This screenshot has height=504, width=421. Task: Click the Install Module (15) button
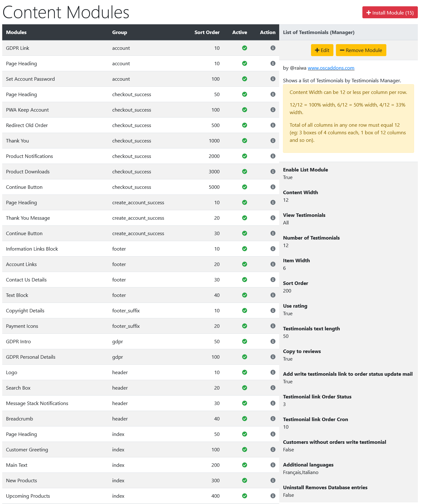[x=390, y=13]
